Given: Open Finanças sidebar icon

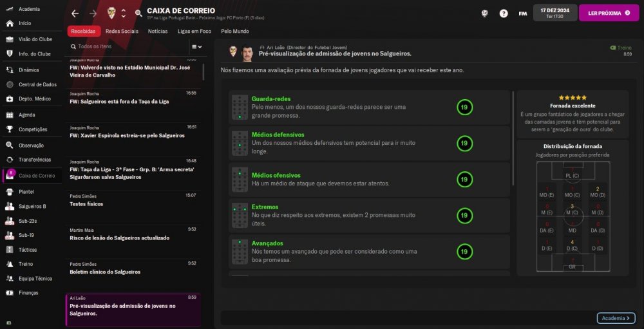Looking at the screenshot, I should click(x=10, y=293).
